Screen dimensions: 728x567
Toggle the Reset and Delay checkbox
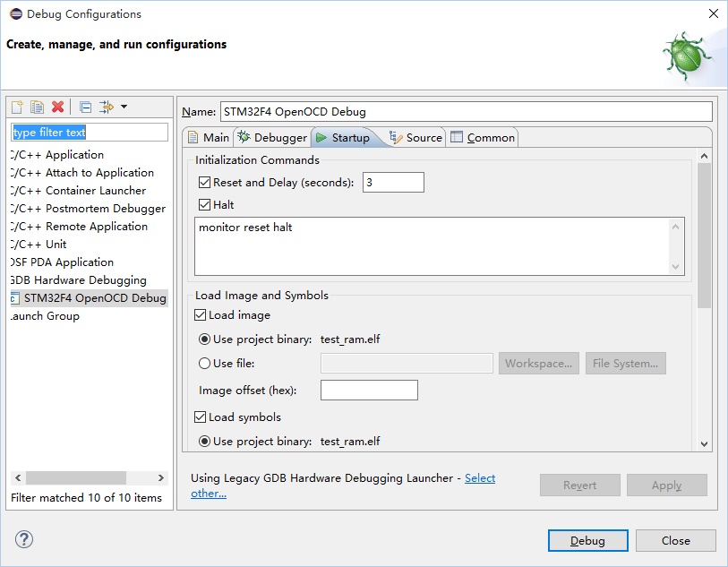click(x=204, y=183)
